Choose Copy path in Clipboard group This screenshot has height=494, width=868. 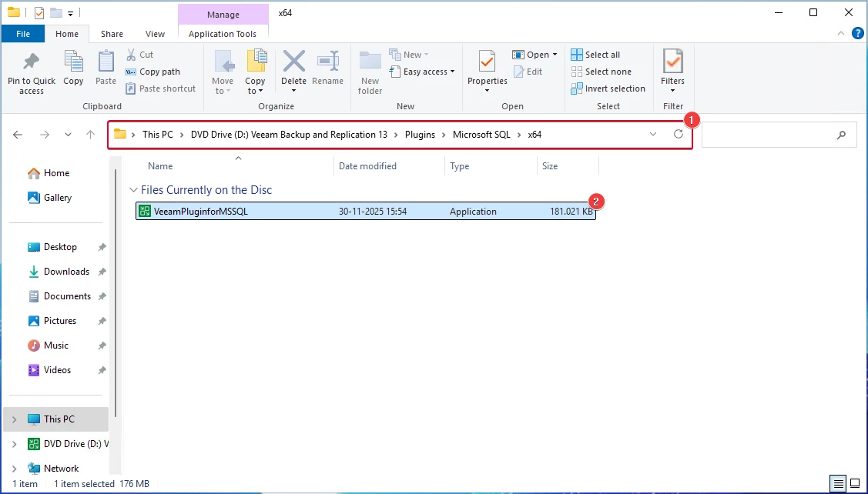[152, 72]
